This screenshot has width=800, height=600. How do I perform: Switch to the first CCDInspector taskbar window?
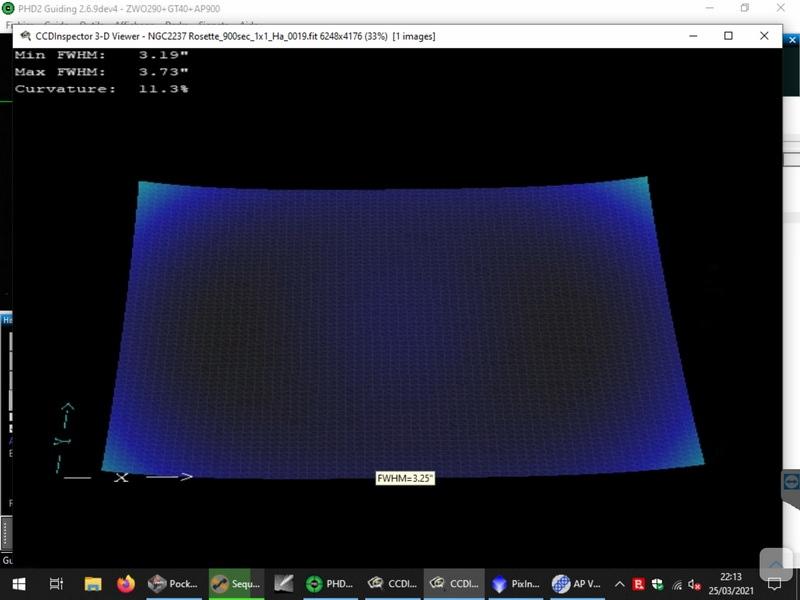(392, 584)
